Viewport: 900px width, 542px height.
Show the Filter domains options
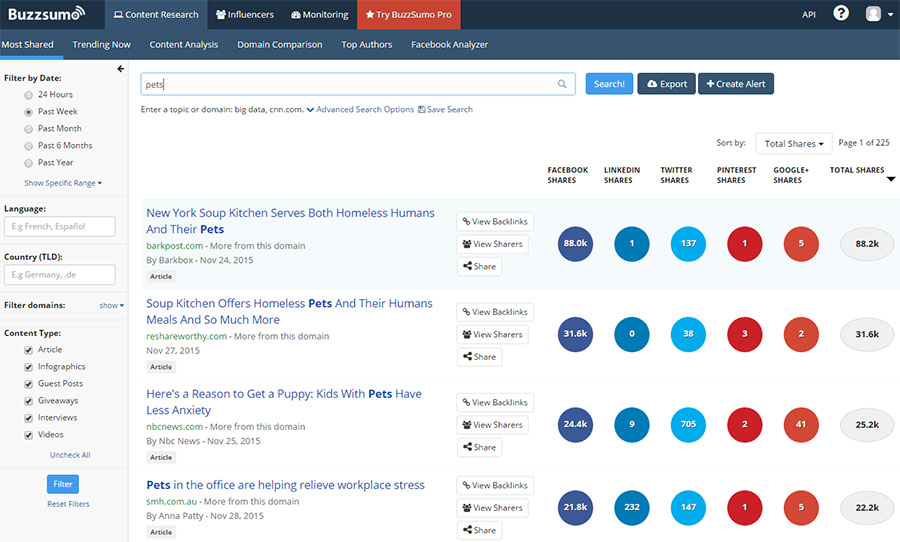[111, 305]
